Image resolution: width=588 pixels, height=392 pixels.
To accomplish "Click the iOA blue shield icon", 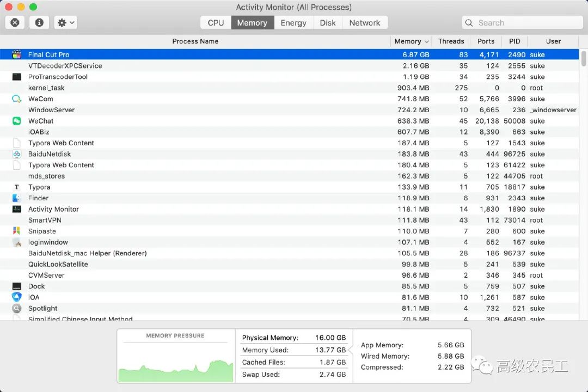I will pos(16,297).
